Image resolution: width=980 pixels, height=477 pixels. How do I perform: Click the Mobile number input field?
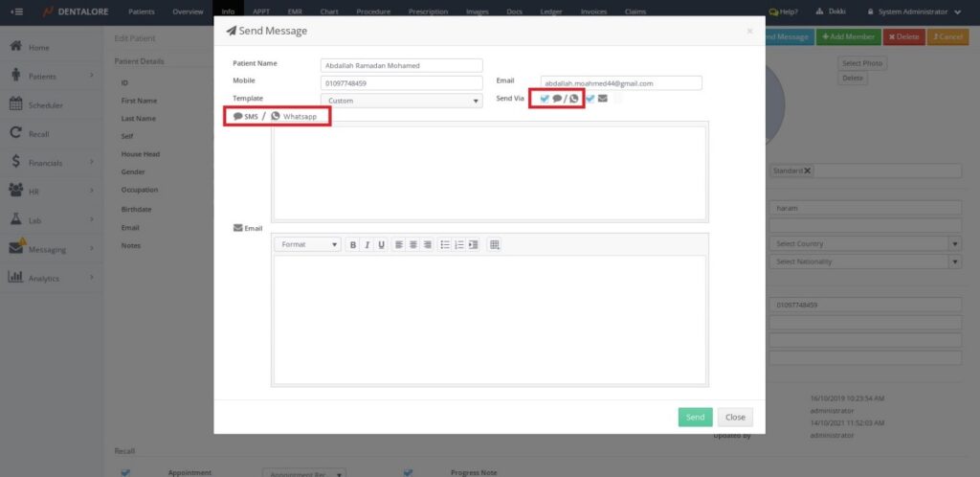[401, 83]
